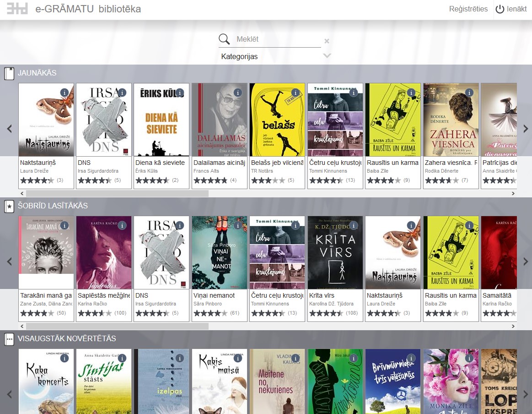Open the ŠOBRĪD LASĪTĀKĀS section heading

pos(53,206)
